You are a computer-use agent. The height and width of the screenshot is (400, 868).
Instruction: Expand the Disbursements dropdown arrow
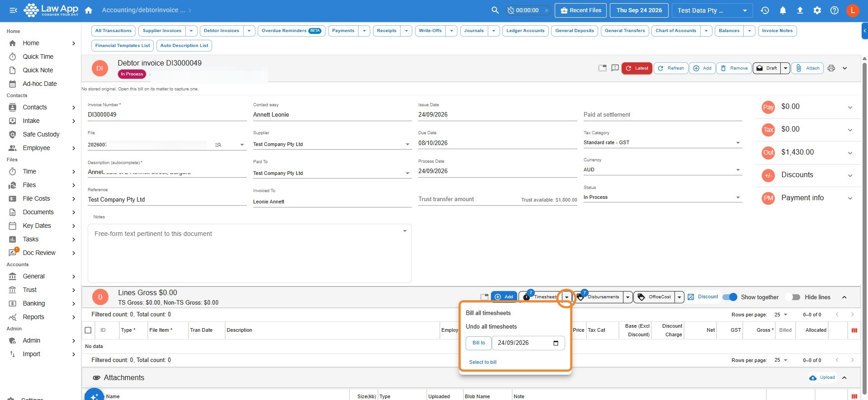tap(627, 297)
